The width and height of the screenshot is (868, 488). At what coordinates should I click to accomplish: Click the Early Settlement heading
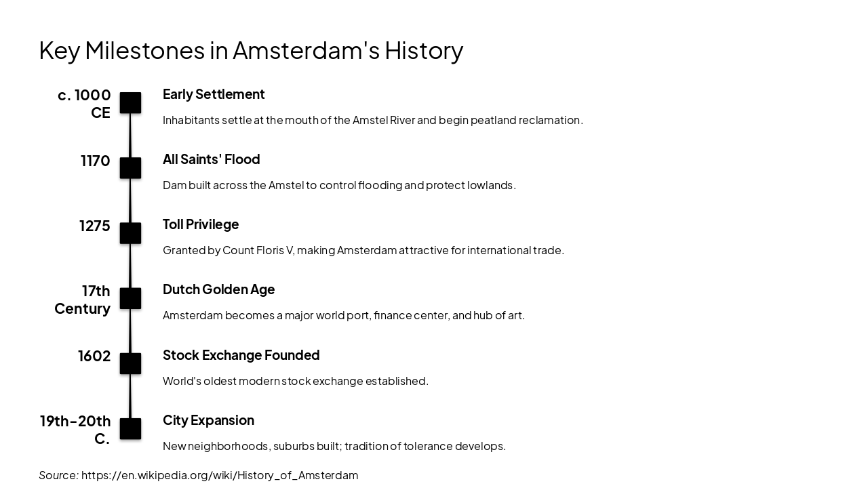[214, 94]
